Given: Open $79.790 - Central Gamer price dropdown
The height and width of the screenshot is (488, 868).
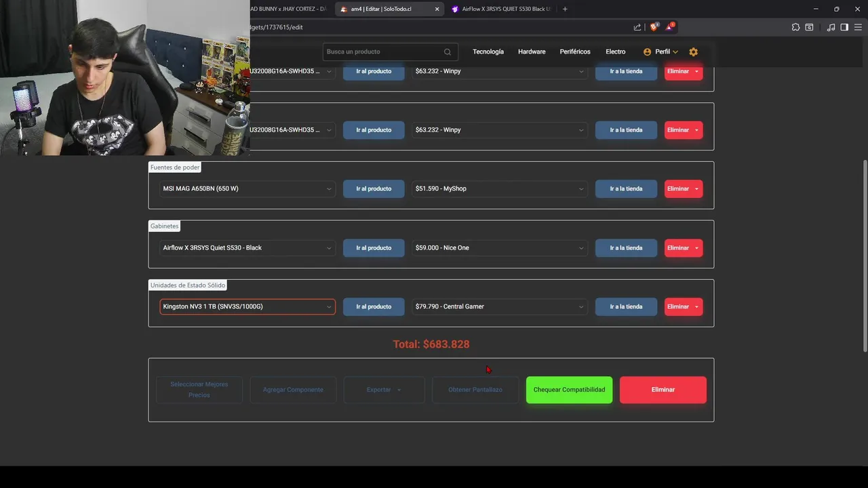Looking at the screenshot, I should tap(500, 307).
